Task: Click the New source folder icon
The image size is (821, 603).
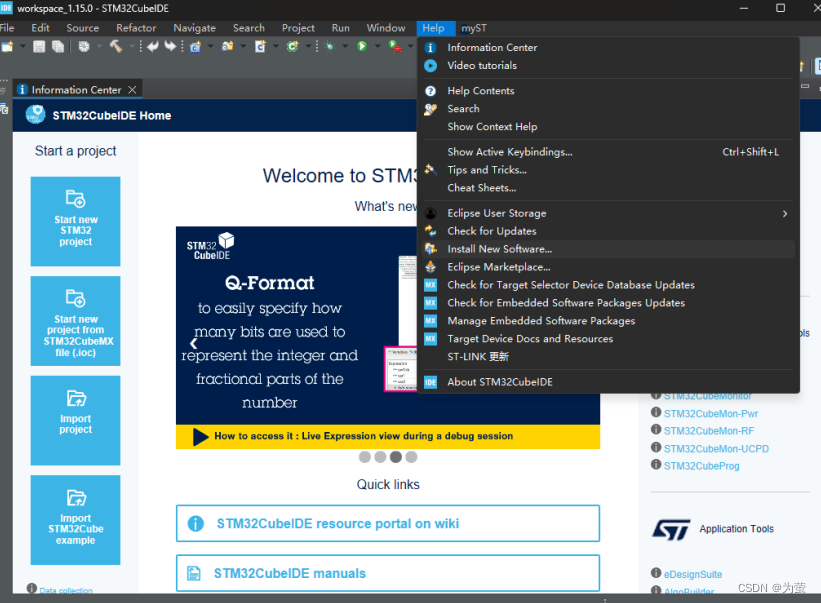Action: 227,47
